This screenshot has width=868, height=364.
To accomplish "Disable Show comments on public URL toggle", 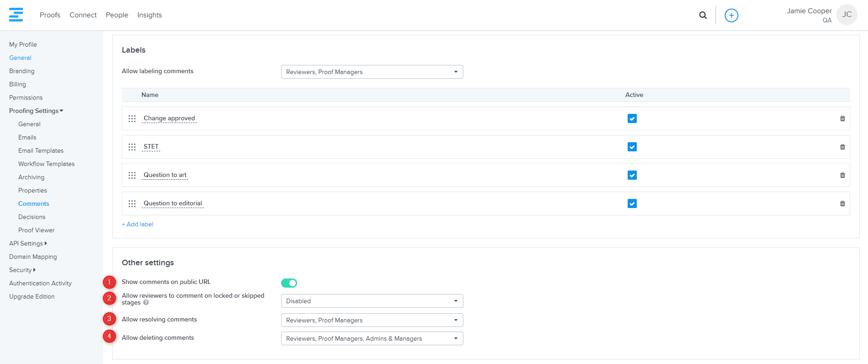I will [x=289, y=283].
